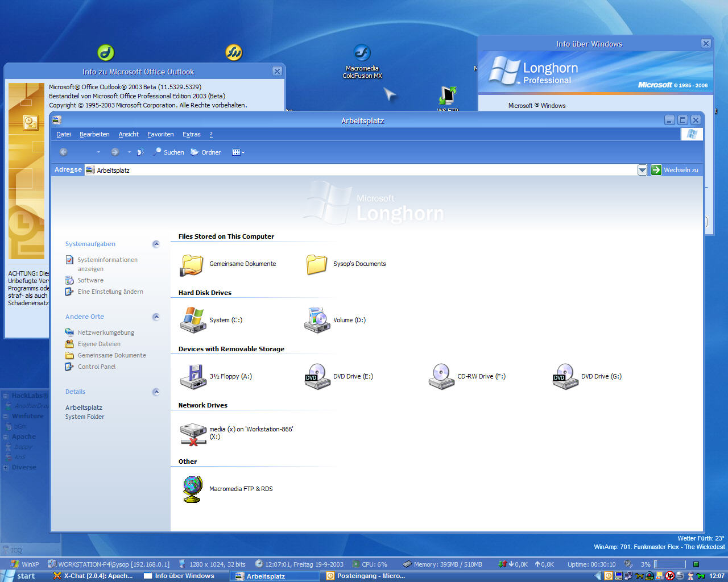Screen dimensions: 728x582
Task: Open the address bar dropdown arrow
Action: pos(642,170)
